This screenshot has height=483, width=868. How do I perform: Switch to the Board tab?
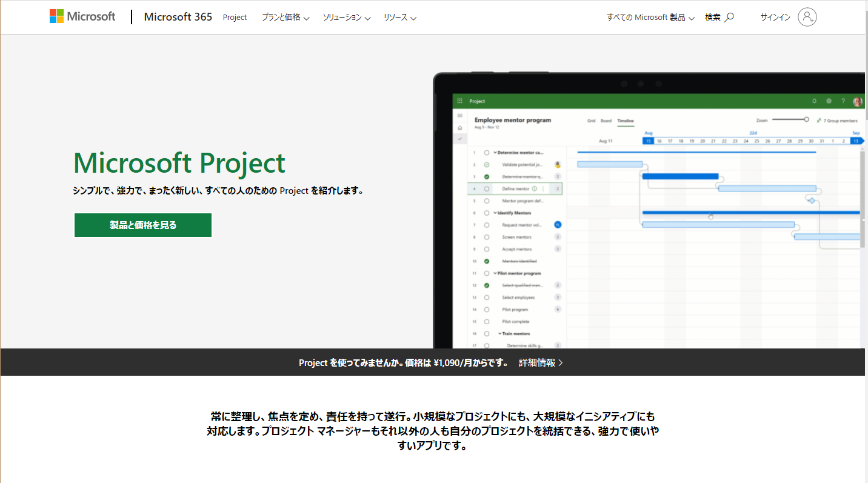click(x=606, y=121)
